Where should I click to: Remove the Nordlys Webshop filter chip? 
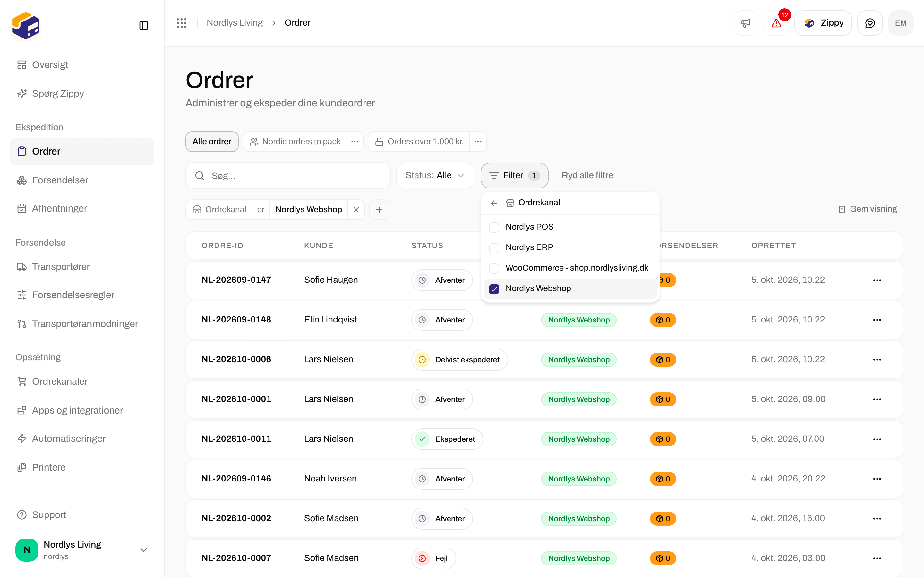coord(356,210)
